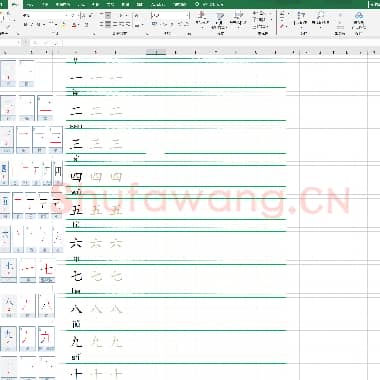380x380 pixels.
Task: Open the number group dialog launcher
Action: coord(189,34)
